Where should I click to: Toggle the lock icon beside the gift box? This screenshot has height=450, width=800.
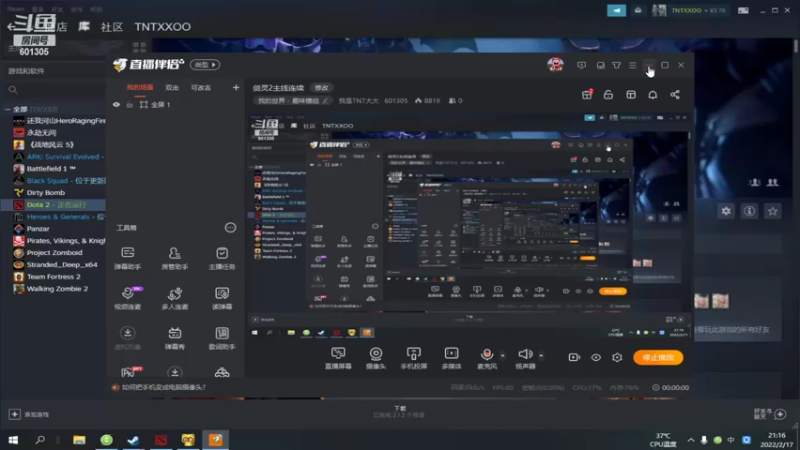[608, 94]
